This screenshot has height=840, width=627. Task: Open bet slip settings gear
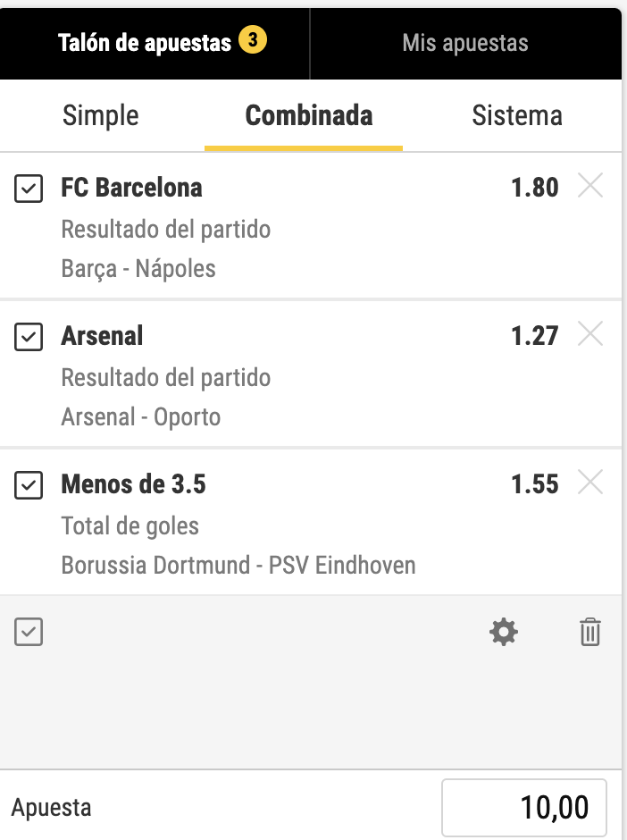504,632
